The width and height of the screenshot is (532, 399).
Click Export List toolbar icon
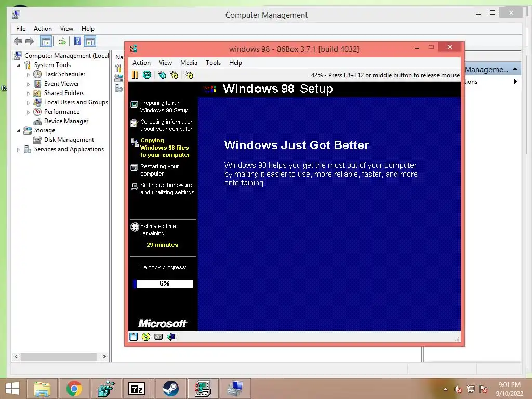tap(61, 42)
